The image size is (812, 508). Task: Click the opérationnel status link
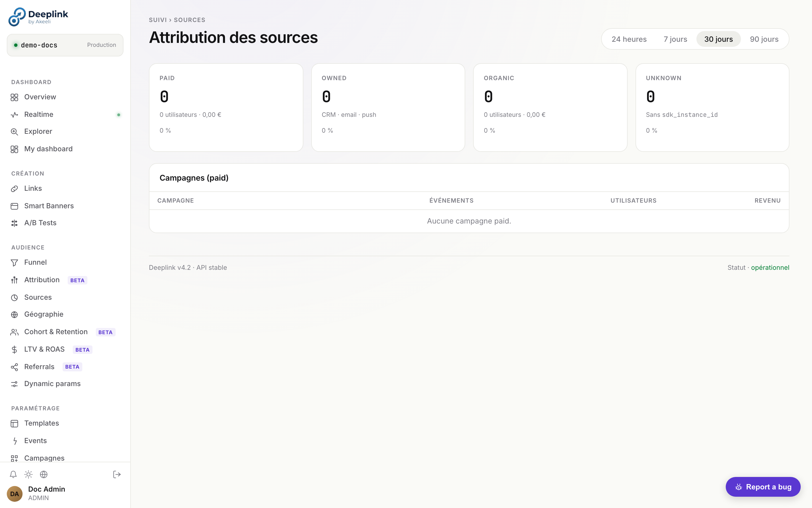[x=770, y=268]
